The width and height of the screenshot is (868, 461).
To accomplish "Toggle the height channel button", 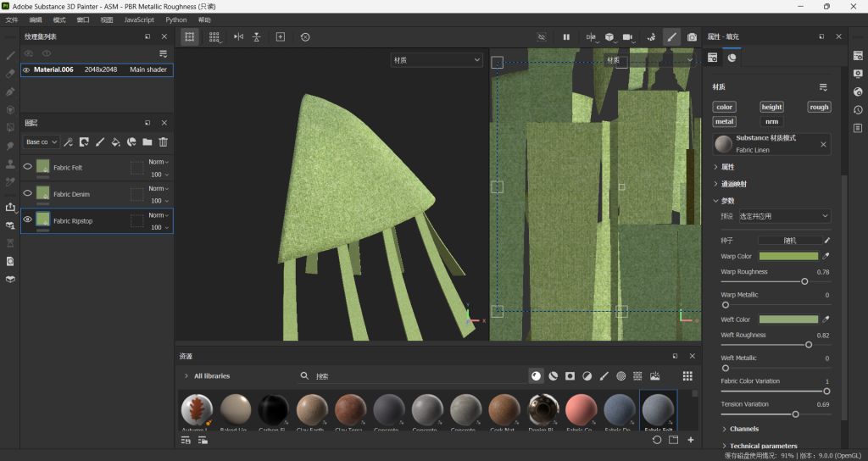I will tap(771, 107).
